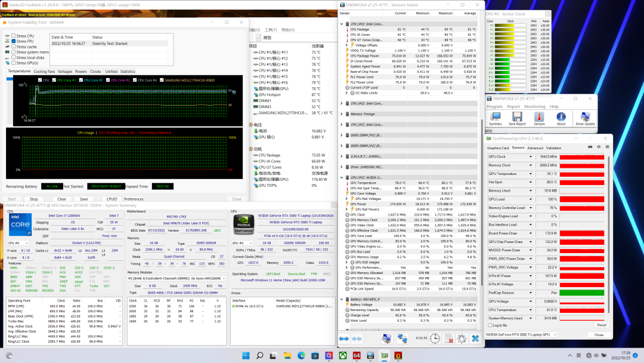
Task: Open Board Power Draw dropdown in GPU-Z
Action: [x=530, y=233]
